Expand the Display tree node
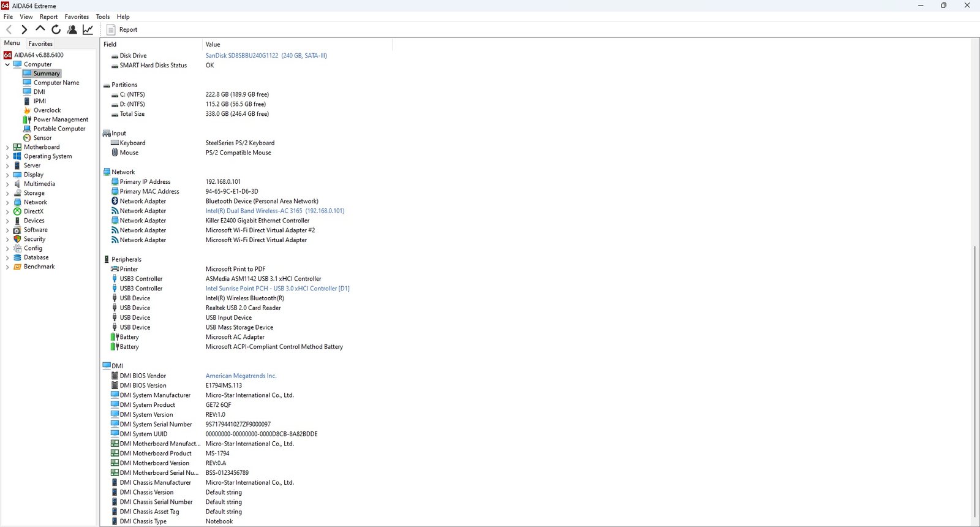 (7, 175)
